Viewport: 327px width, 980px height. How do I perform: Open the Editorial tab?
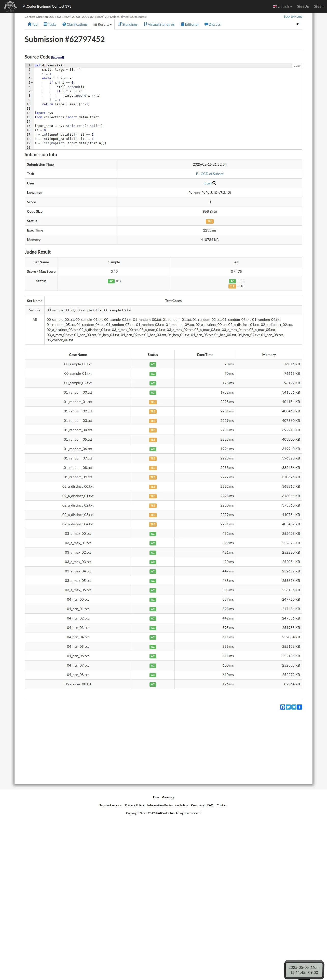(x=189, y=24)
